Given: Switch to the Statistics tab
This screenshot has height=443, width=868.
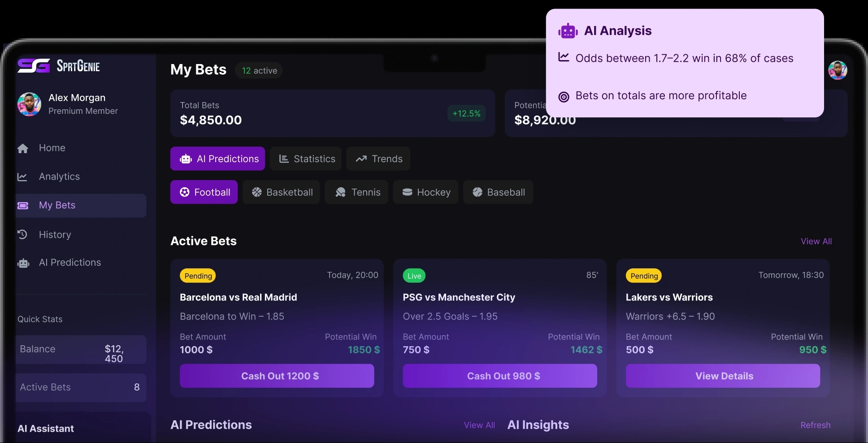Looking at the screenshot, I should point(306,159).
